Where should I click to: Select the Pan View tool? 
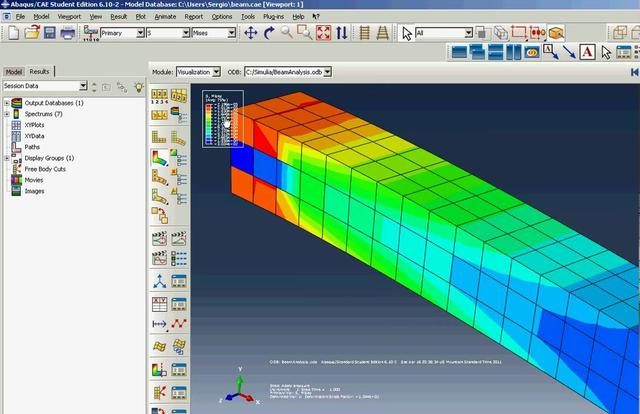point(251,33)
